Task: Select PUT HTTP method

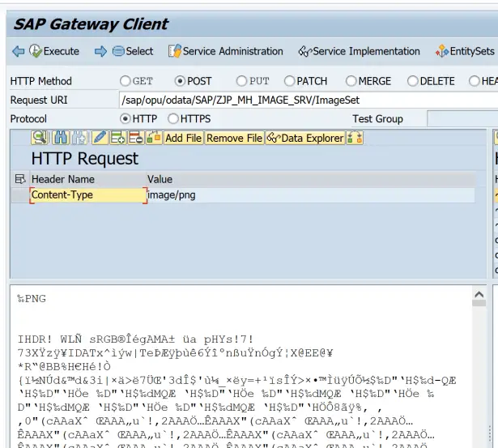Action: click(x=241, y=81)
